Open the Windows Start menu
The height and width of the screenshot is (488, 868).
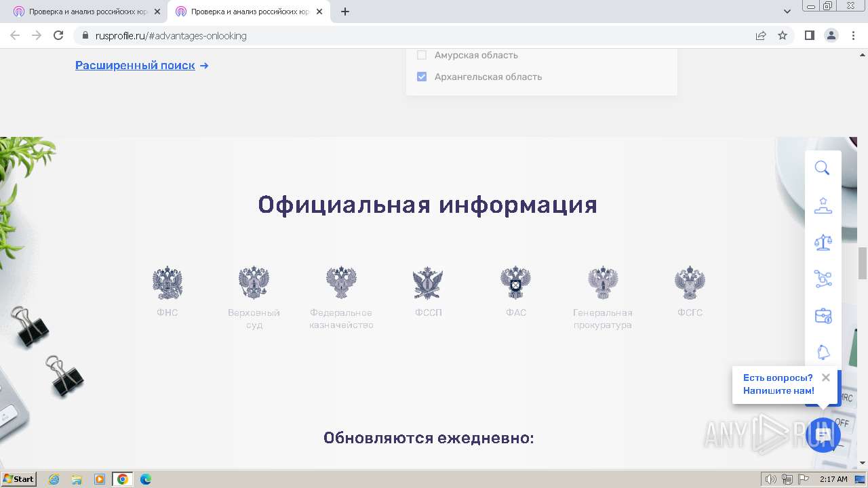pos(19,479)
